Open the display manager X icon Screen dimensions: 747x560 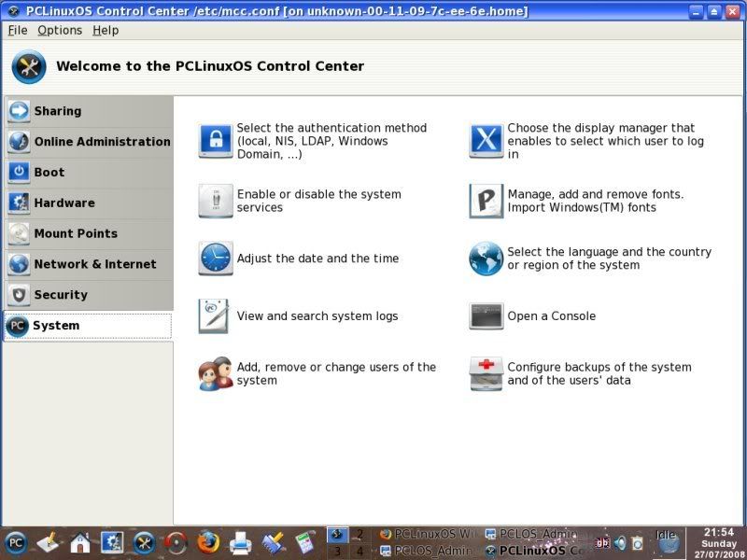486,141
